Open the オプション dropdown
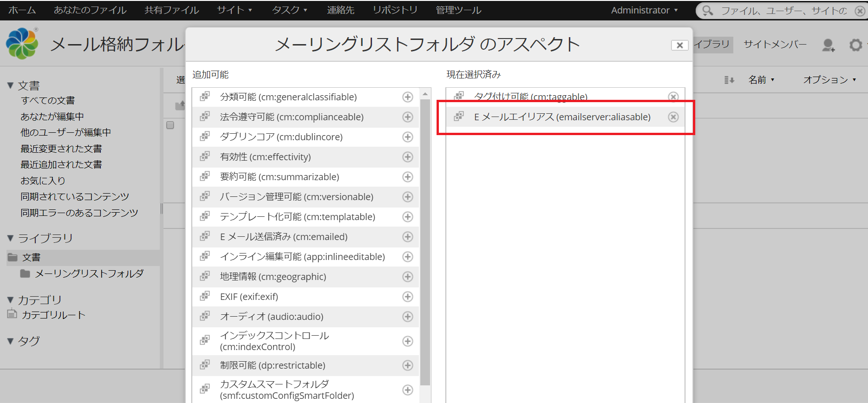 pyautogui.click(x=829, y=80)
